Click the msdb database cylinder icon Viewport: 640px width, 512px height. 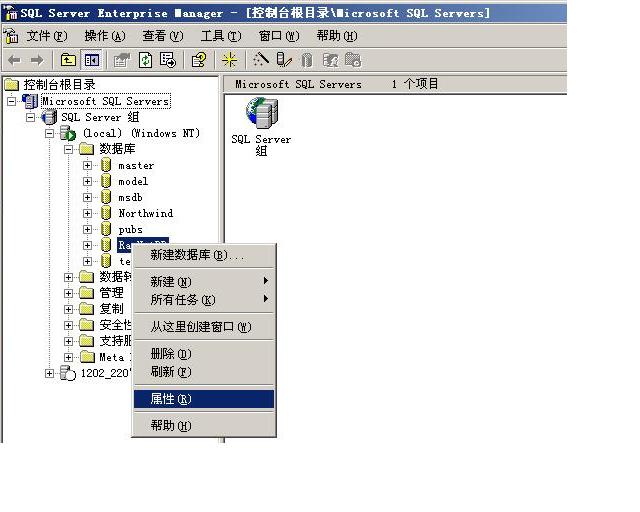coord(106,197)
